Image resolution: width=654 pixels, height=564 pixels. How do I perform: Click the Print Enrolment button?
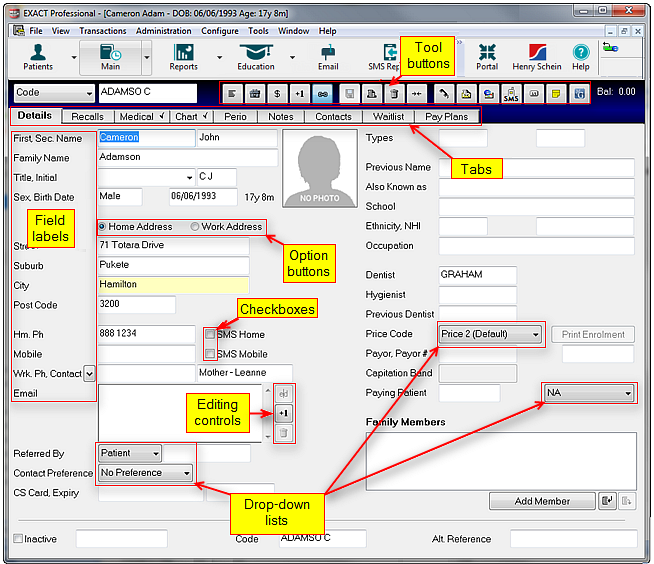click(593, 334)
